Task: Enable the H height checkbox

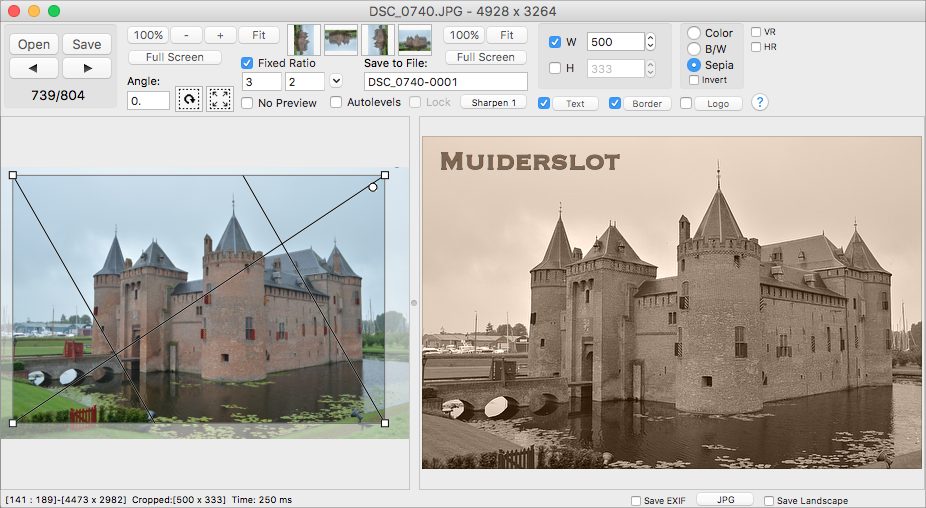Action: point(555,68)
